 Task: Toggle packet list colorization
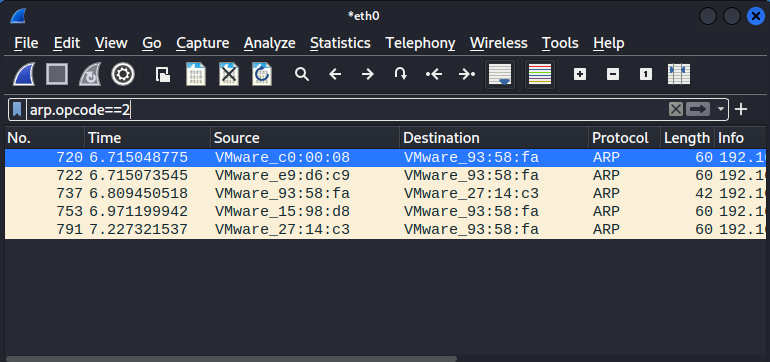[540, 75]
